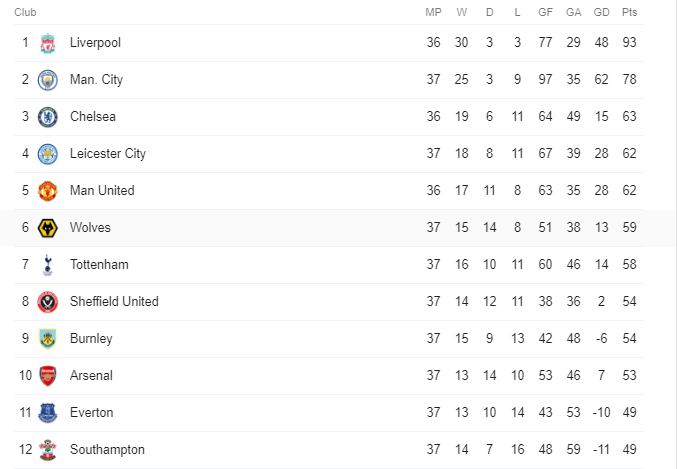The image size is (677, 469).
Task: Click the Sheffield United crest
Action: 47,302
